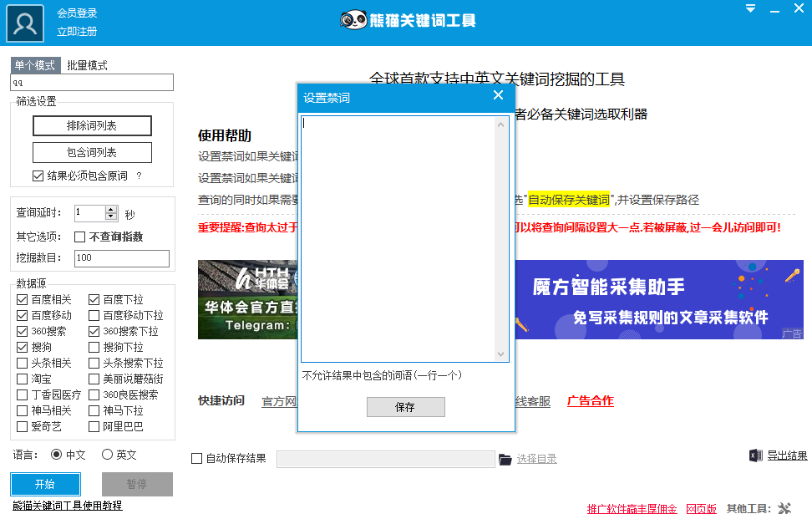Enable the 淘宝 data source checkbox
Viewport: 812px width, 514px height.
[x=23, y=379]
